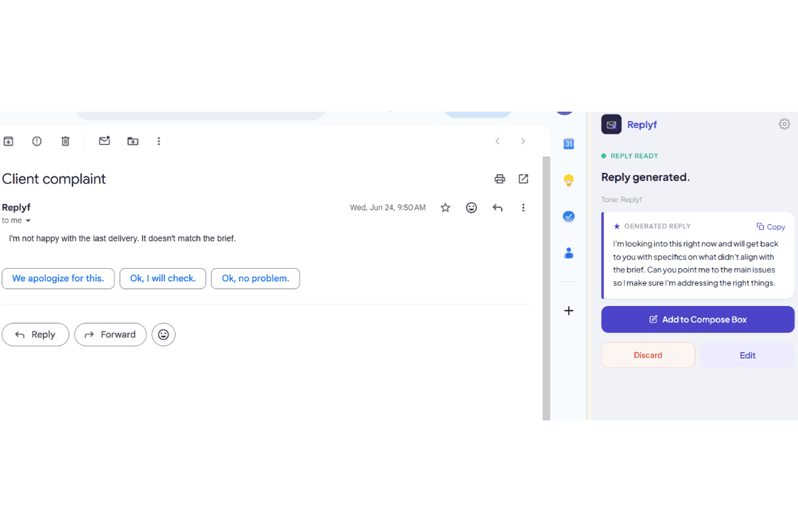Image resolution: width=798 pixels, height=532 pixels.
Task: Report this email as spam
Action: pos(37,141)
